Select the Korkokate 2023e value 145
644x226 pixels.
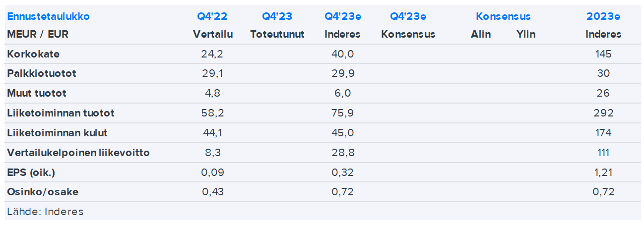click(603, 54)
